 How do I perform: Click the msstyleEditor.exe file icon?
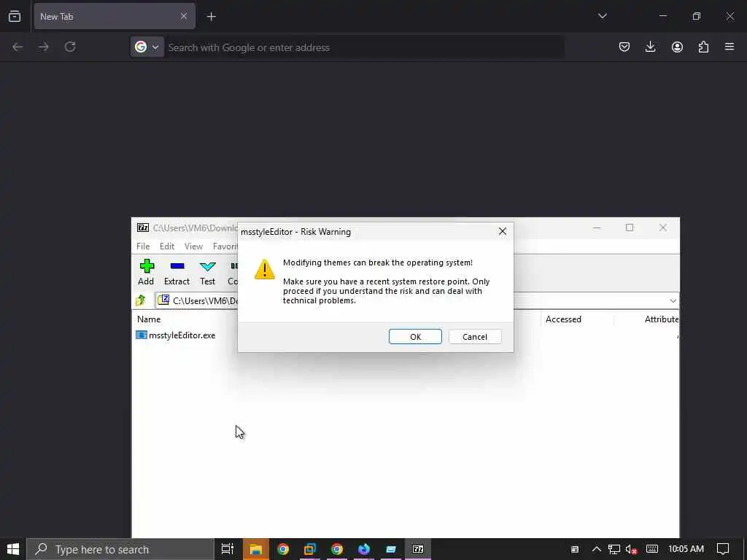point(141,335)
